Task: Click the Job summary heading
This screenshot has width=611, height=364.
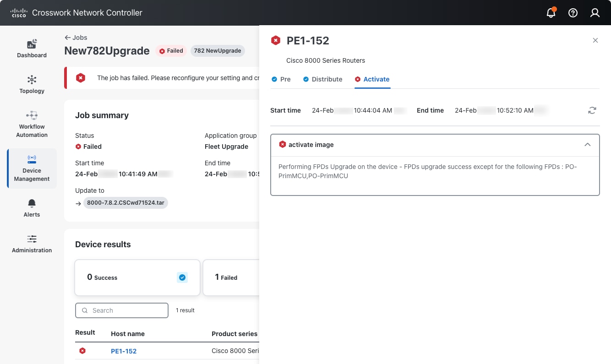Action: click(102, 115)
